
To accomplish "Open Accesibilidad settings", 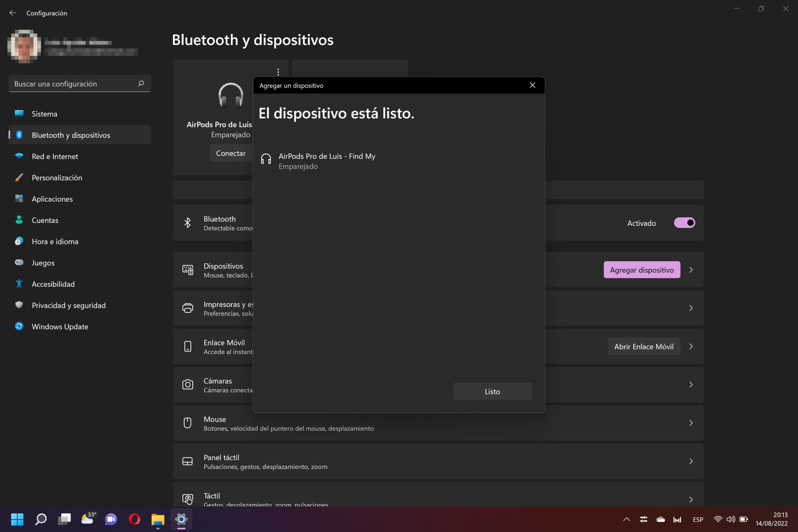I will coord(80,284).
